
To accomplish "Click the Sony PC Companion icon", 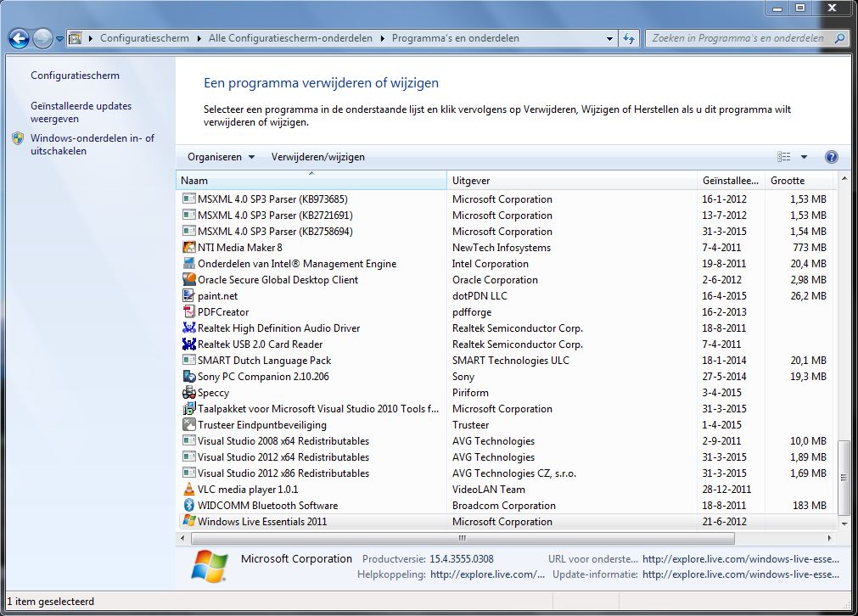I will 188,377.
